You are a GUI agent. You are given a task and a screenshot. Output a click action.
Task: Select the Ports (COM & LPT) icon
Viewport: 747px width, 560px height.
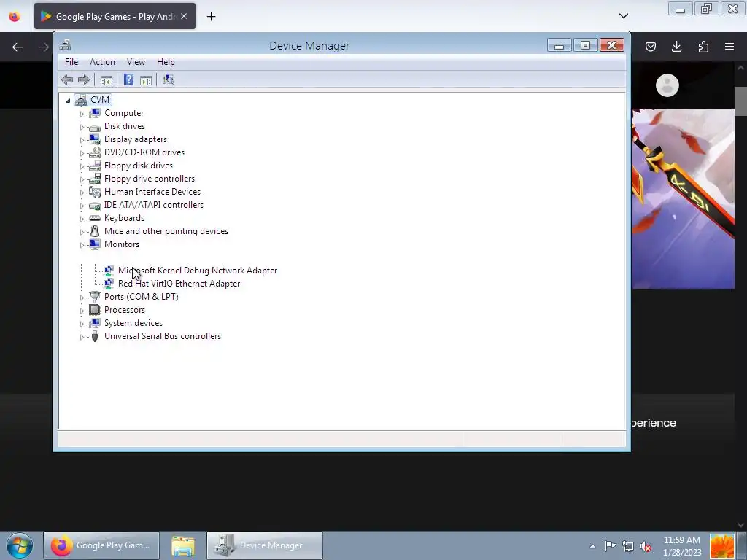[x=95, y=297]
